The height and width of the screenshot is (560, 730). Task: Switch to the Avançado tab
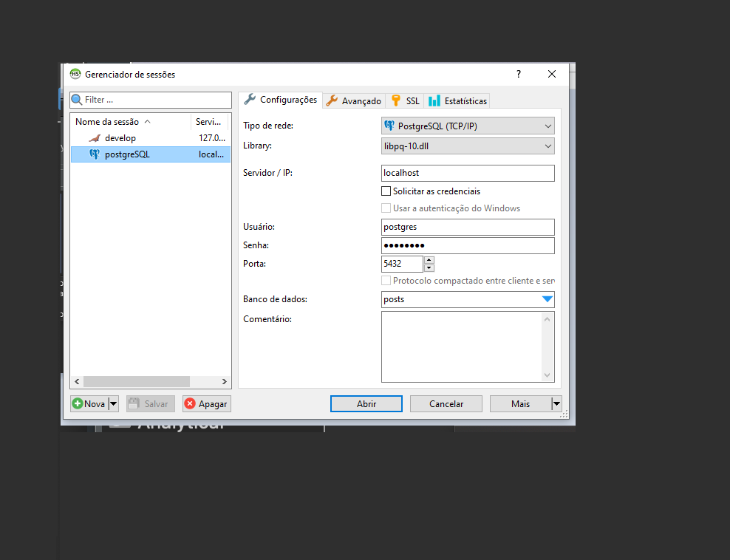click(354, 101)
